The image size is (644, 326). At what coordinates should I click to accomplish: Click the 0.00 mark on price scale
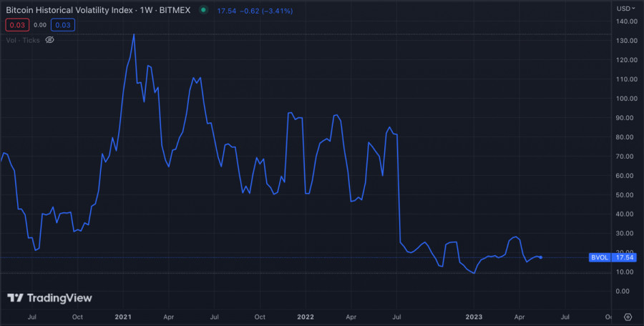[623, 291]
